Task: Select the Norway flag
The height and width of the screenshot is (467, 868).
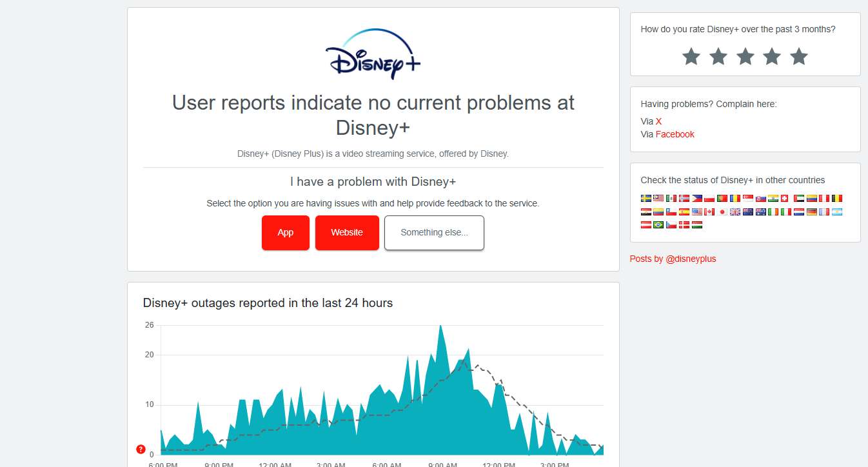Action: 684,199
